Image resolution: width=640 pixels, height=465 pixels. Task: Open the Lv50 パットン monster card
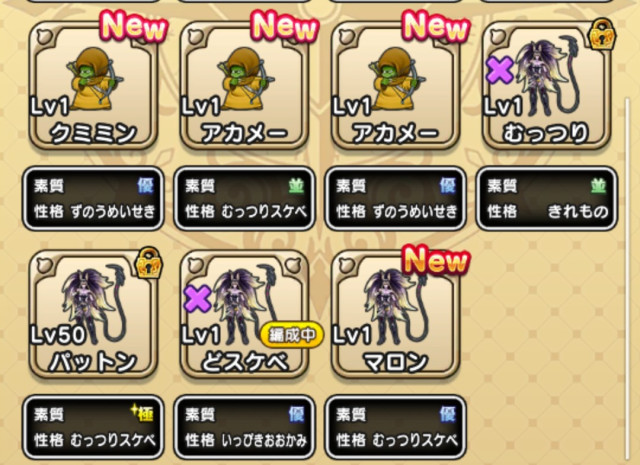[93, 314]
